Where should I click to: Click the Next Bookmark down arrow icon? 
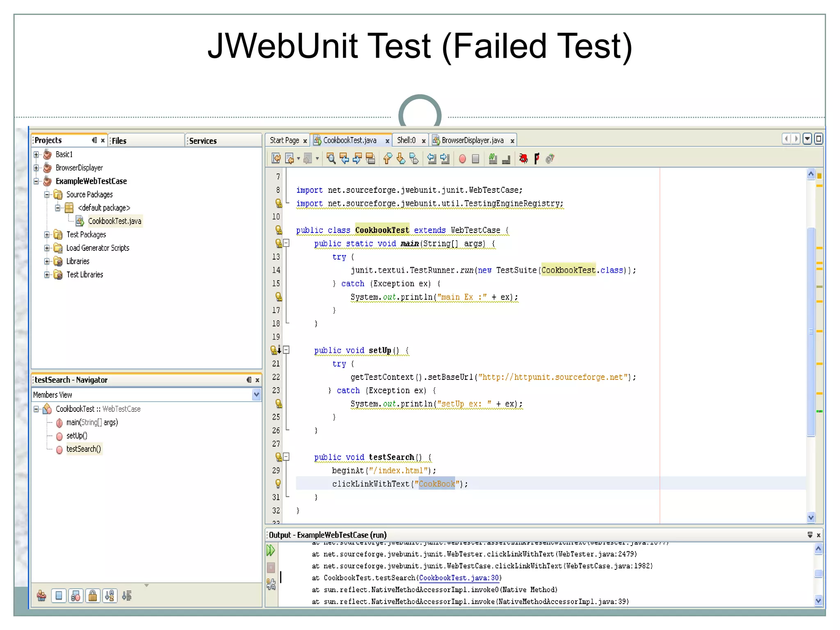point(401,159)
